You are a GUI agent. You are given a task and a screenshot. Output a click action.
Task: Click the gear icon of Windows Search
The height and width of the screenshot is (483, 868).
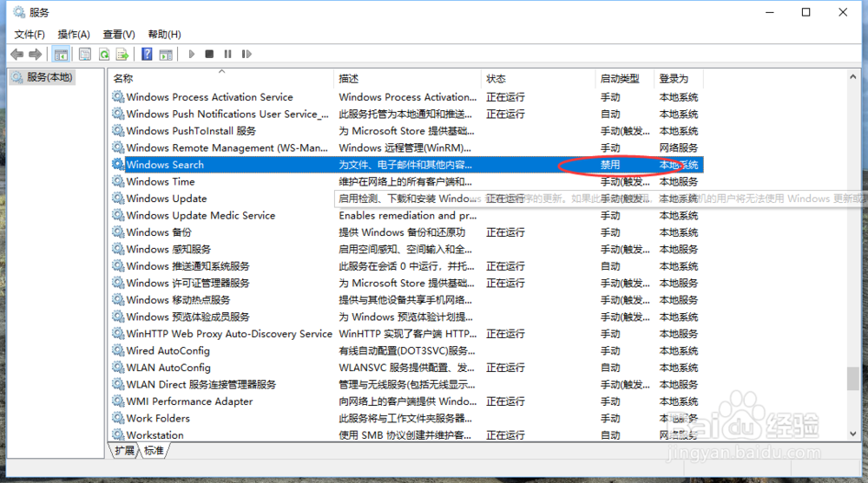click(x=117, y=164)
